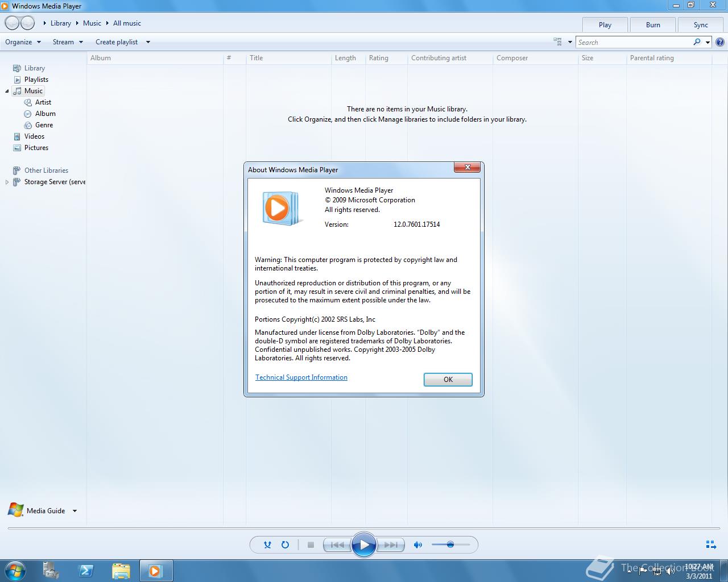Mute the player volume

pos(418,544)
